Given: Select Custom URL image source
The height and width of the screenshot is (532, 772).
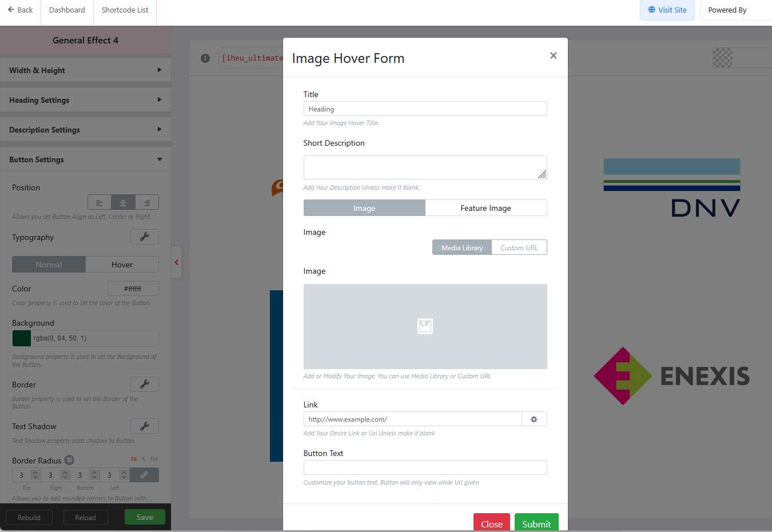Looking at the screenshot, I should click(519, 247).
